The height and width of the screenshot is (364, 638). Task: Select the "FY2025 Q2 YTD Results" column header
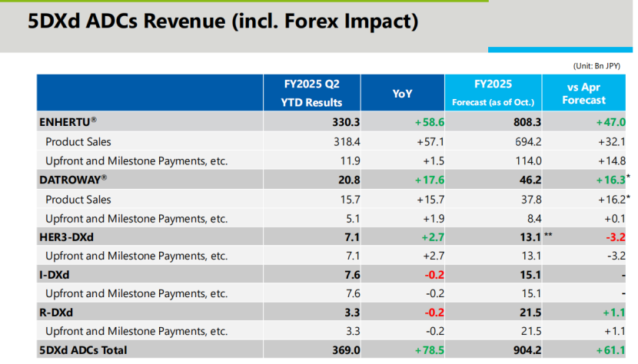[x=311, y=93]
